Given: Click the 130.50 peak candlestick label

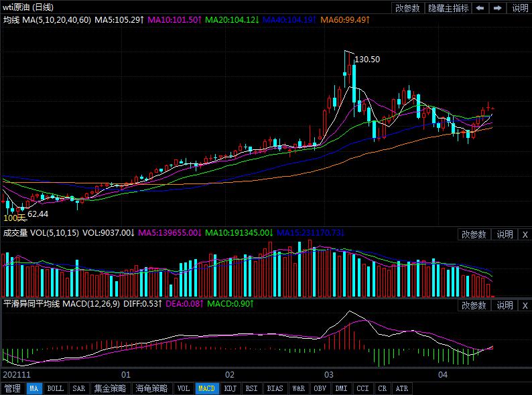Looking at the screenshot, I should coord(367,60).
